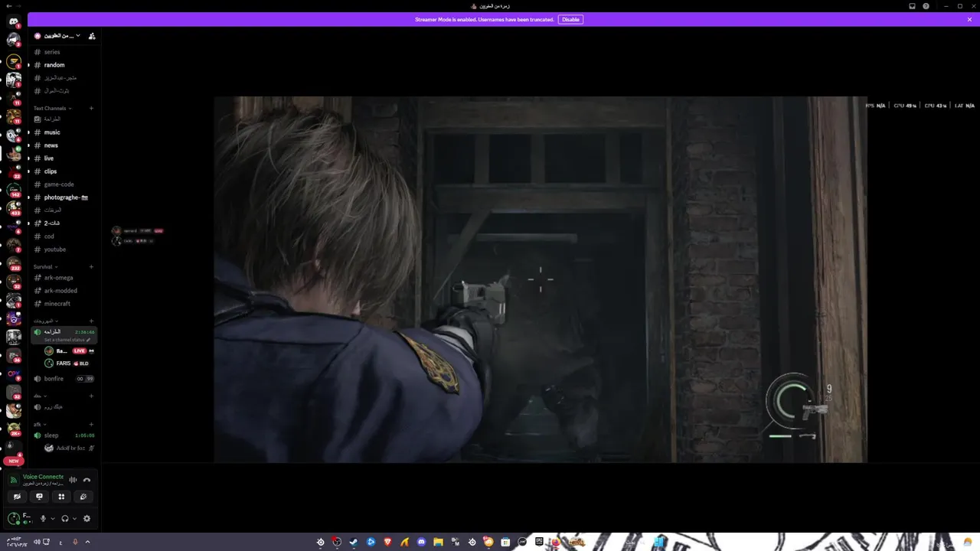Select user FARIS in the voice channel
Screen dimensions: 980x551
(x=69, y=364)
